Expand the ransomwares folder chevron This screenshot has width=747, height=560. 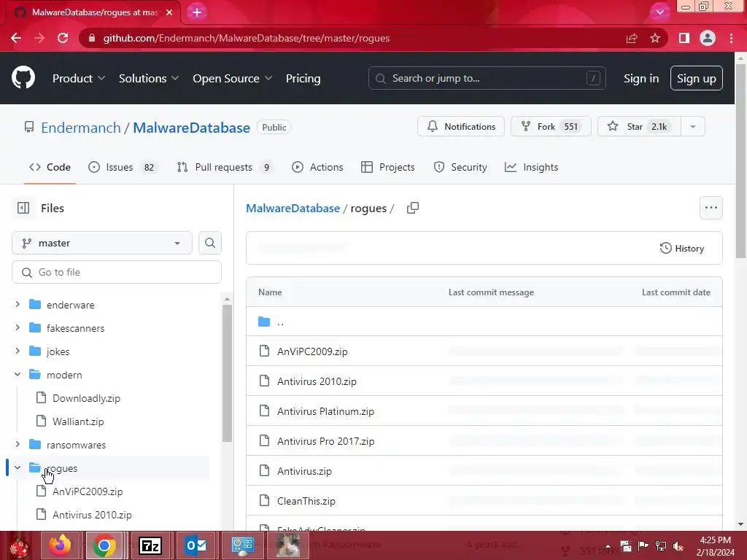coord(18,444)
